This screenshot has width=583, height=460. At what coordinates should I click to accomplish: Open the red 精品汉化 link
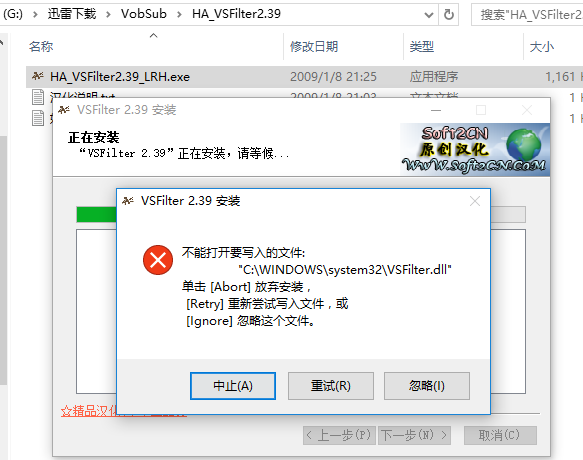88,411
